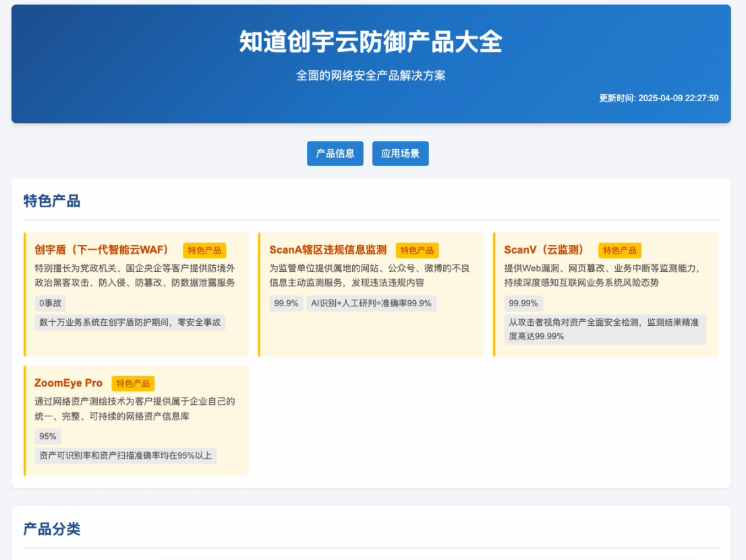
Task: Select the standalone 95% tag
Action: [48, 437]
